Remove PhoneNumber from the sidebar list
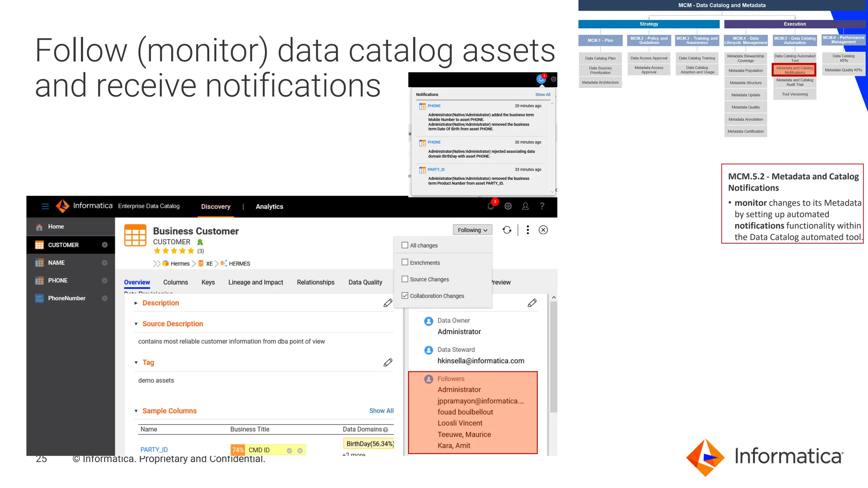 pyautogui.click(x=105, y=299)
